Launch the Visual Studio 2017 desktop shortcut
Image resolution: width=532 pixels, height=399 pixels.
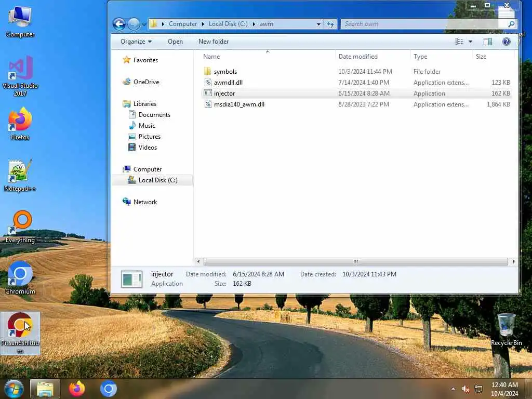[x=20, y=76]
